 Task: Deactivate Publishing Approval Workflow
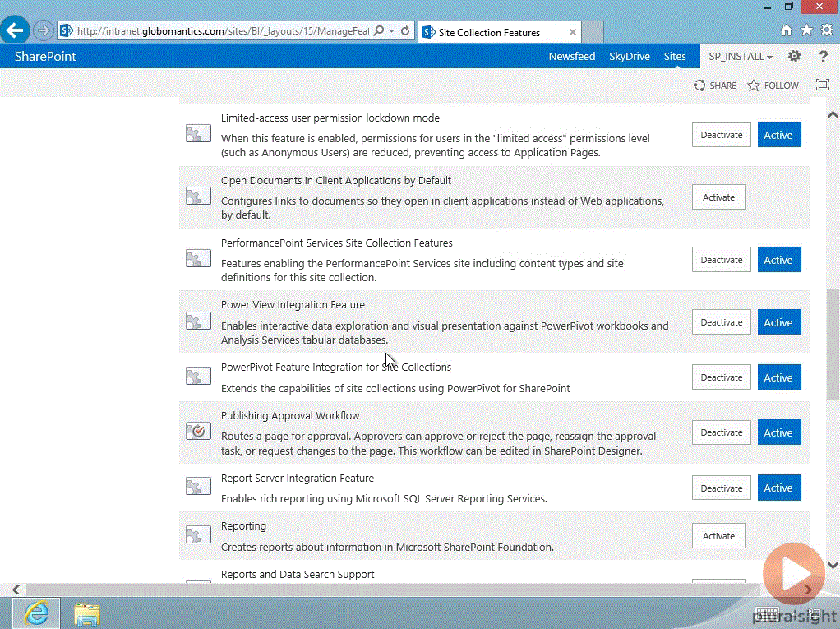(x=721, y=432)
